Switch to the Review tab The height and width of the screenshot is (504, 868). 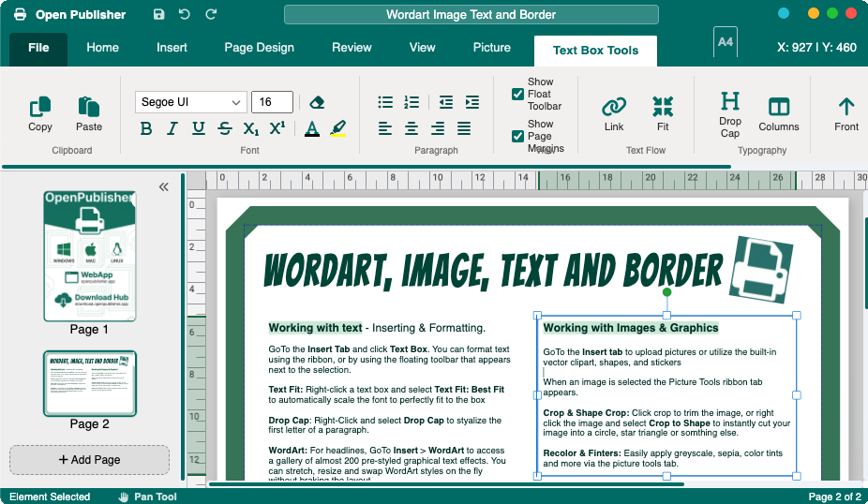[x=352, y=48]
